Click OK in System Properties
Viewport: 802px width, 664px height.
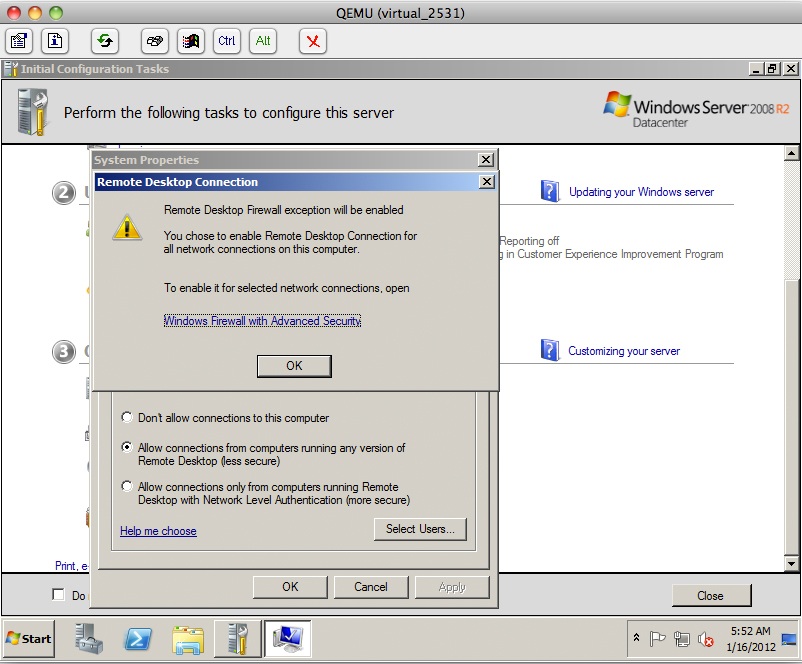click(x=290, y=587)
